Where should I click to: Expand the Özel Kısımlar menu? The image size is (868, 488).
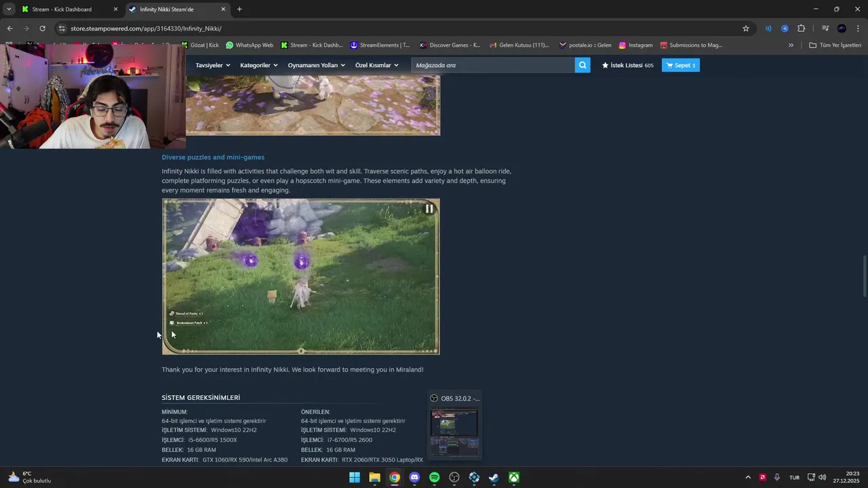[377, 65]
